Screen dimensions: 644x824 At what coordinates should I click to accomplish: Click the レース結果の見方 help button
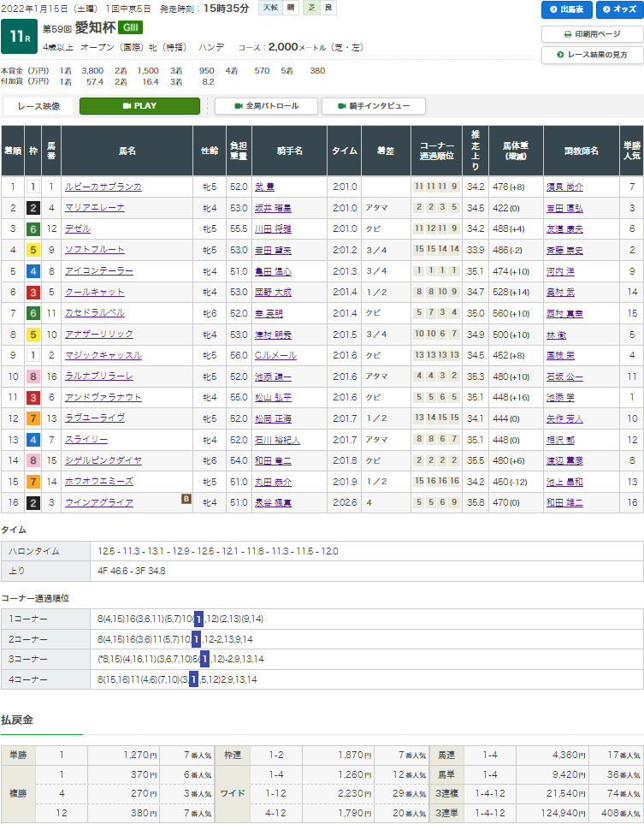pos(591,55)
